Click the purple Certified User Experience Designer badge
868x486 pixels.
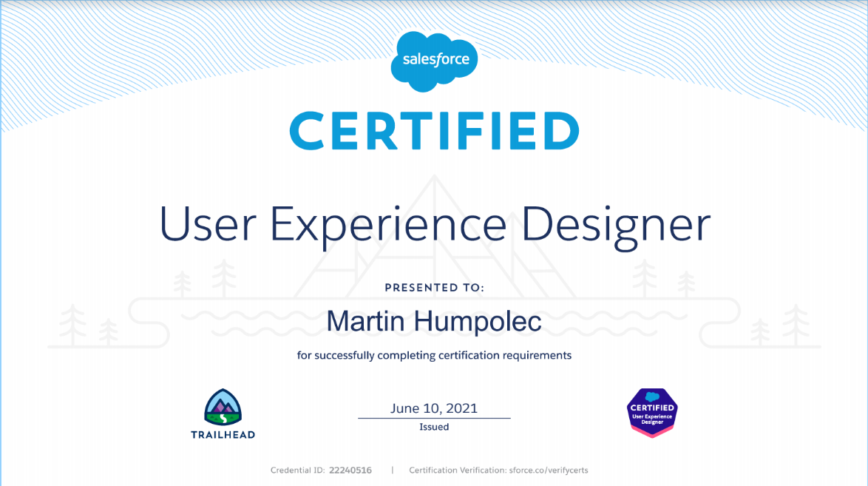[652, 413]
